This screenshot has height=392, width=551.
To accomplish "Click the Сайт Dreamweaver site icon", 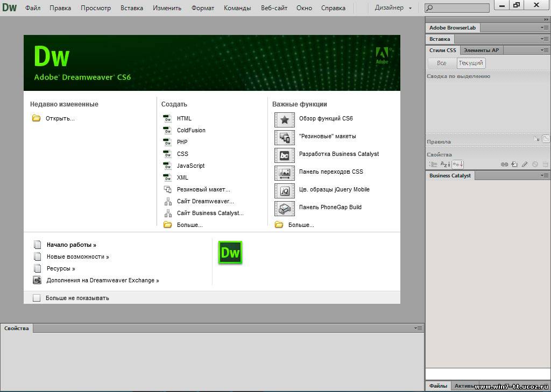I will coord(168,201).
